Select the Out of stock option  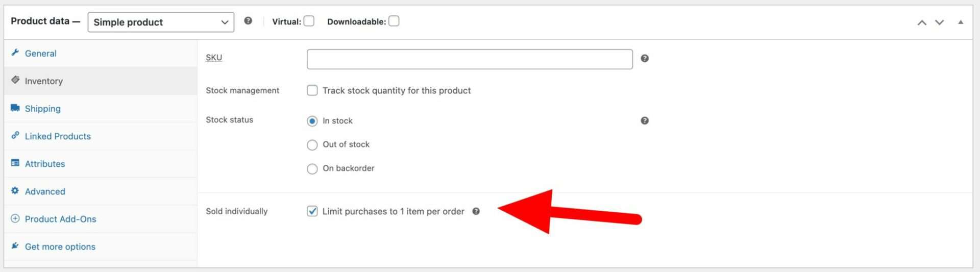click(312, 145)
